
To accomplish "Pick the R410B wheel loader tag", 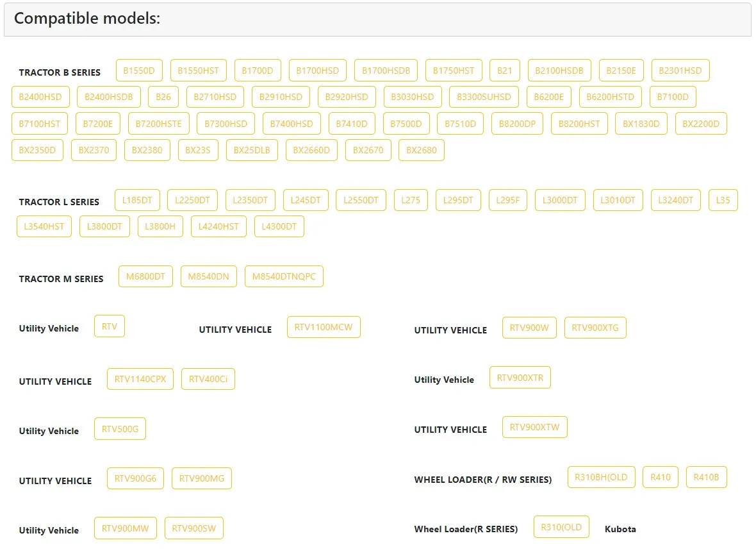I will 706,477.
